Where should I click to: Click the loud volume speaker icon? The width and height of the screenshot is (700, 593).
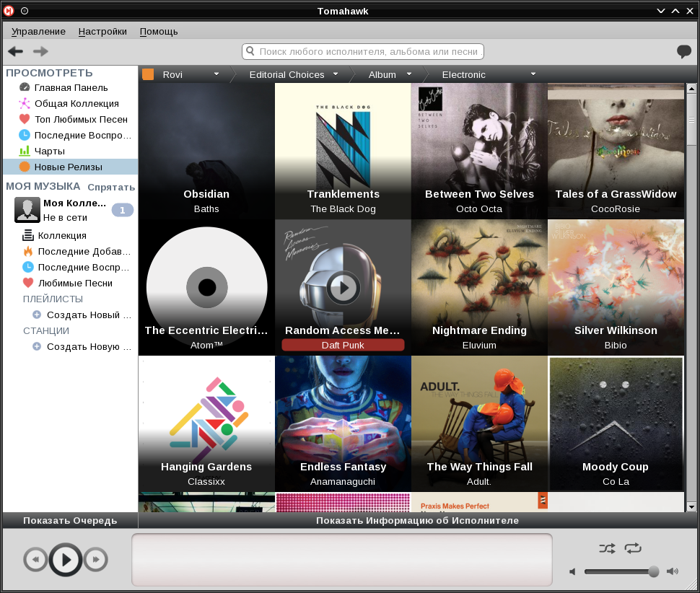click(673, 571)
